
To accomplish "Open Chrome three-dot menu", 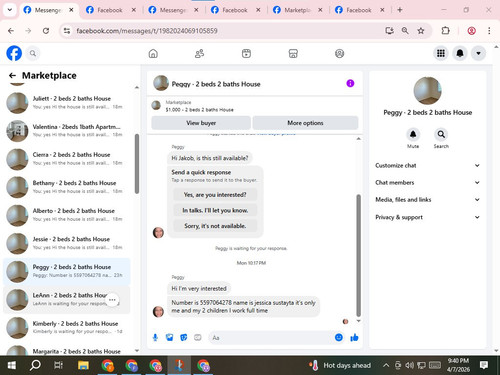I will click(489, 31).
